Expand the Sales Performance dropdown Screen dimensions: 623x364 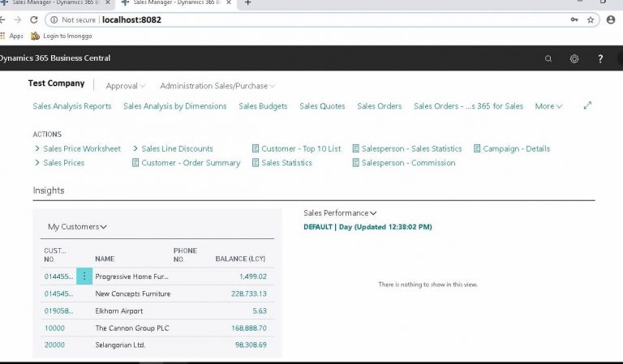(340, 213)
